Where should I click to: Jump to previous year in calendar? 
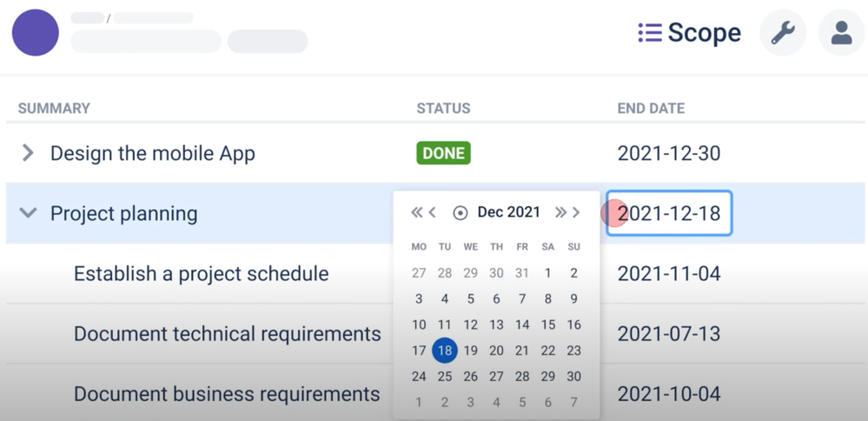pyautogui.click(x=417, y=212)
